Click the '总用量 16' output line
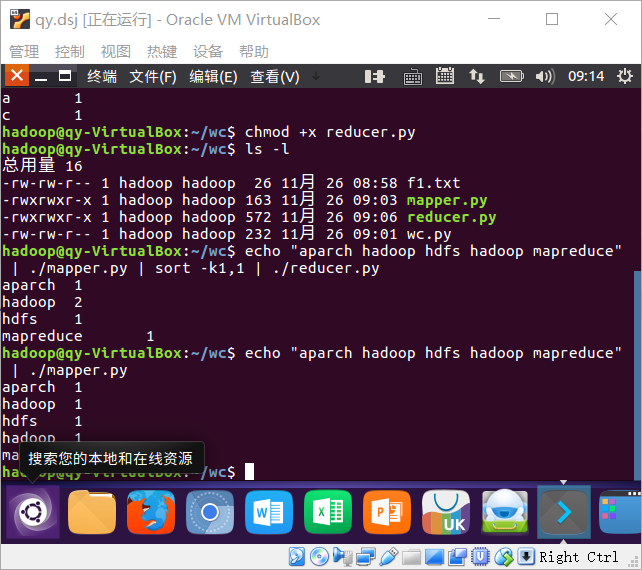 pyautogui.click(x=43, y=166)
